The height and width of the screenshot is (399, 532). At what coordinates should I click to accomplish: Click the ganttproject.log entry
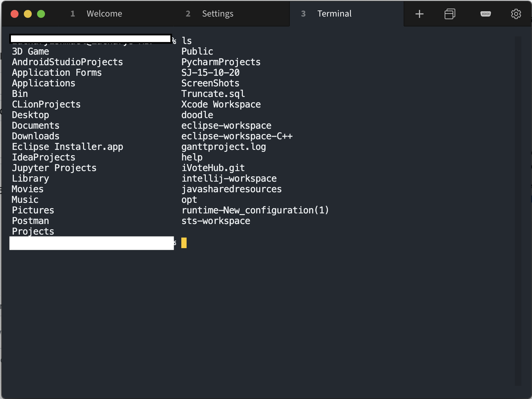(x=224, y=147)
